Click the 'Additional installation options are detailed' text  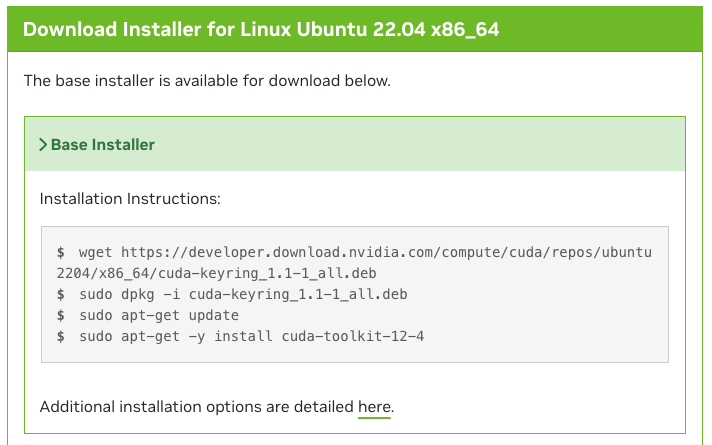pyautogui.click(x=197, y=407)
